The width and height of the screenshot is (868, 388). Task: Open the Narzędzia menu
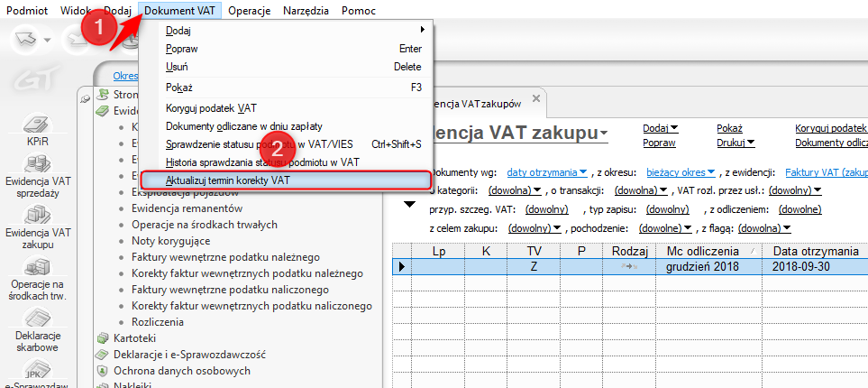coord(306,11)
